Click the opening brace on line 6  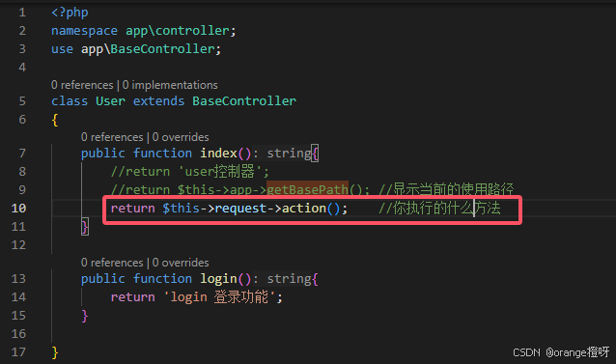(x=55, y=120)
